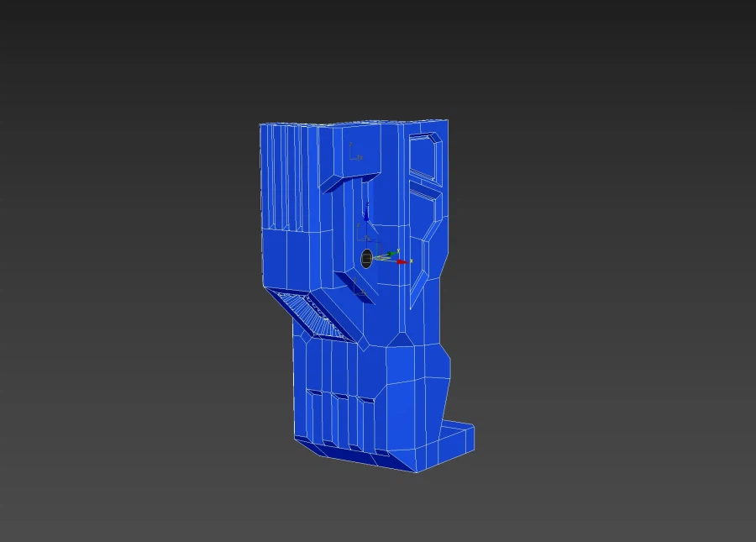Select the middle notch on the lower front
Screen dimensions: 756x542
click(340, 397)
